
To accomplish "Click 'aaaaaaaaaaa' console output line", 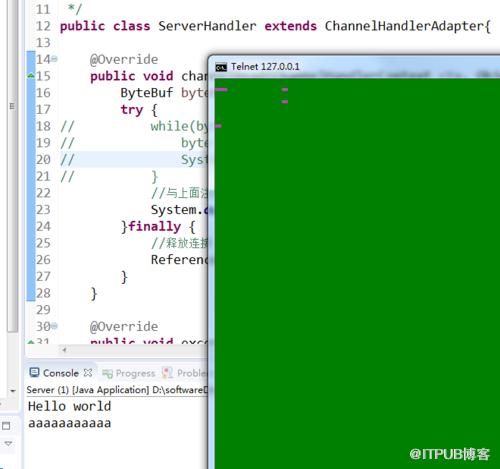I will 69,423.
